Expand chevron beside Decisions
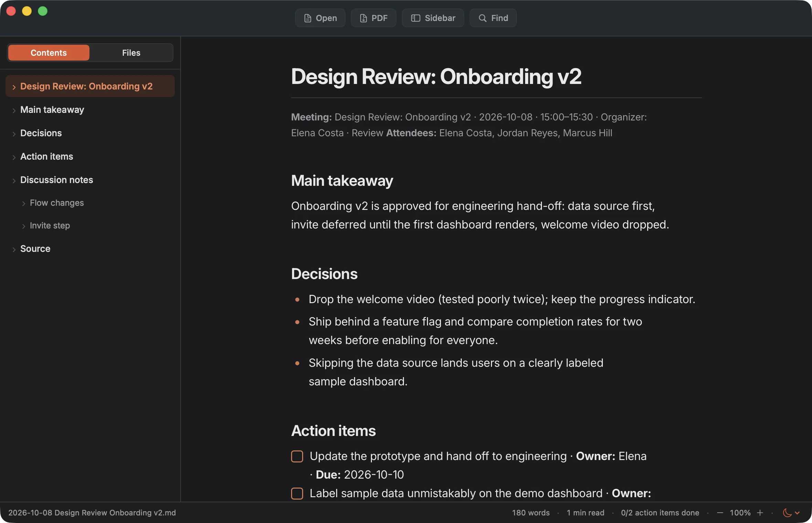 [14, 134]
